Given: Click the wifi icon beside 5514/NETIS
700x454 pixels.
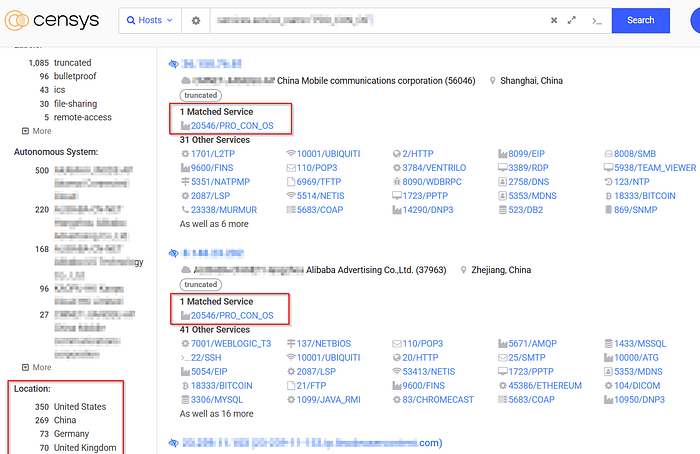Looking at the screenshot, I should coord(291,196).
